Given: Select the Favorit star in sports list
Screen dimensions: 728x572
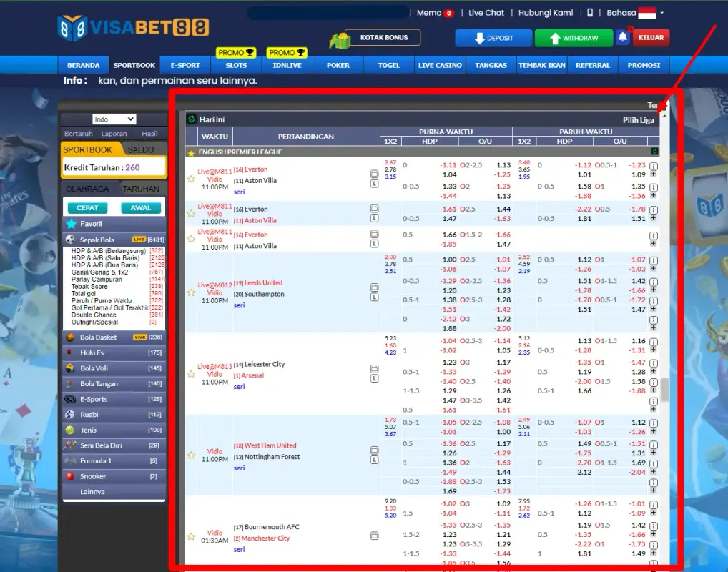Looking at the screenshot, I should [71, 224].
